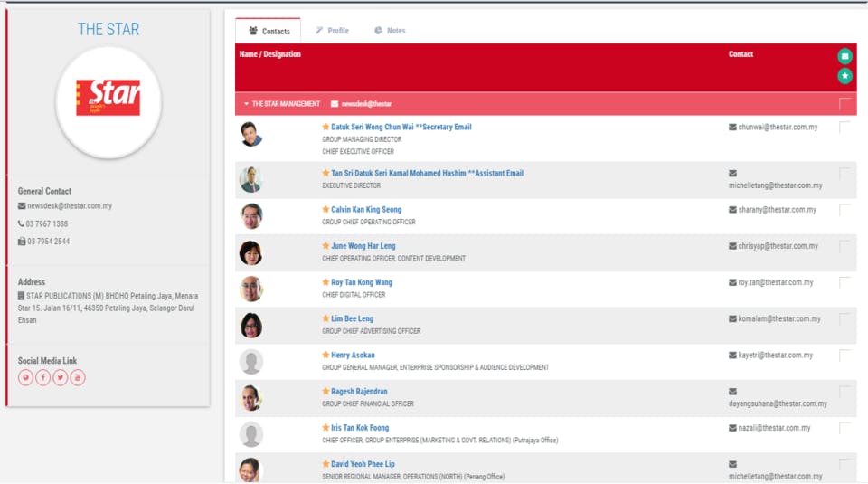Screen dimensions: 868x484
Task: Click envelope icon next to chunwai@thestar.com.my
Action: click(732, 128)
